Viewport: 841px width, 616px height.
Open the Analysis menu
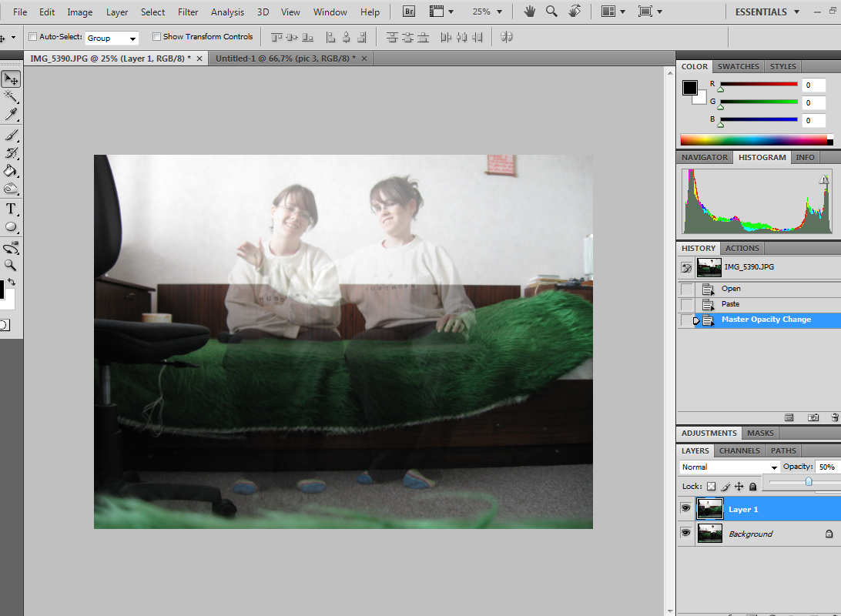pos(227,12)
